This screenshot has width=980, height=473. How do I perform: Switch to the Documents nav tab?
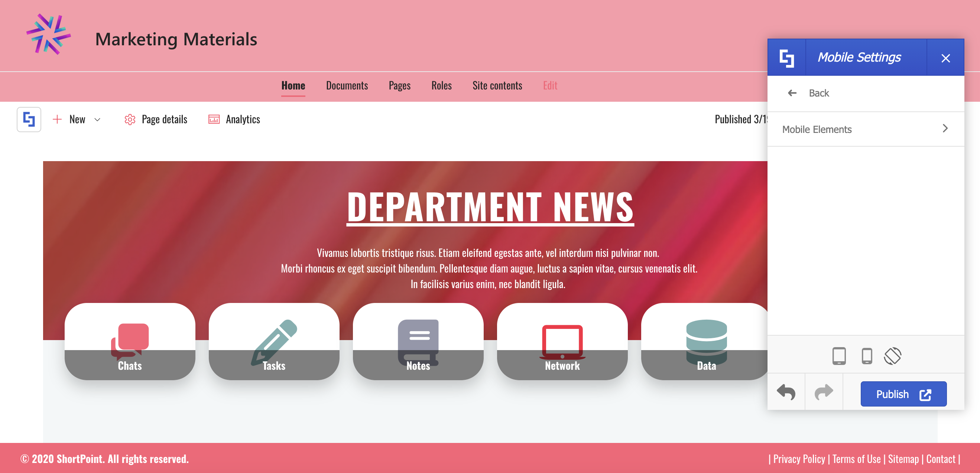pos(347,85)
